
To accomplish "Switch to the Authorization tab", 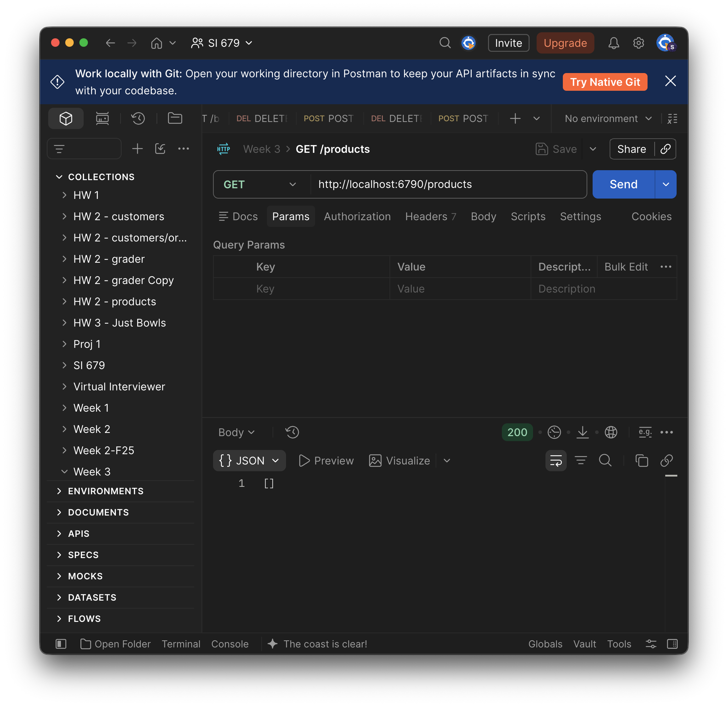I will point(357,216).
